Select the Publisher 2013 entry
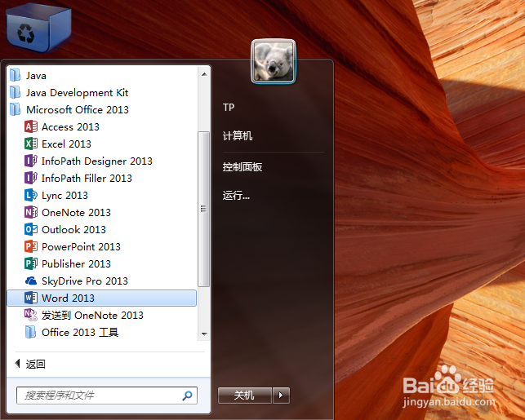The width and height of the screenshot is (525, 420). pyautogui.click(x=76, y=263)
